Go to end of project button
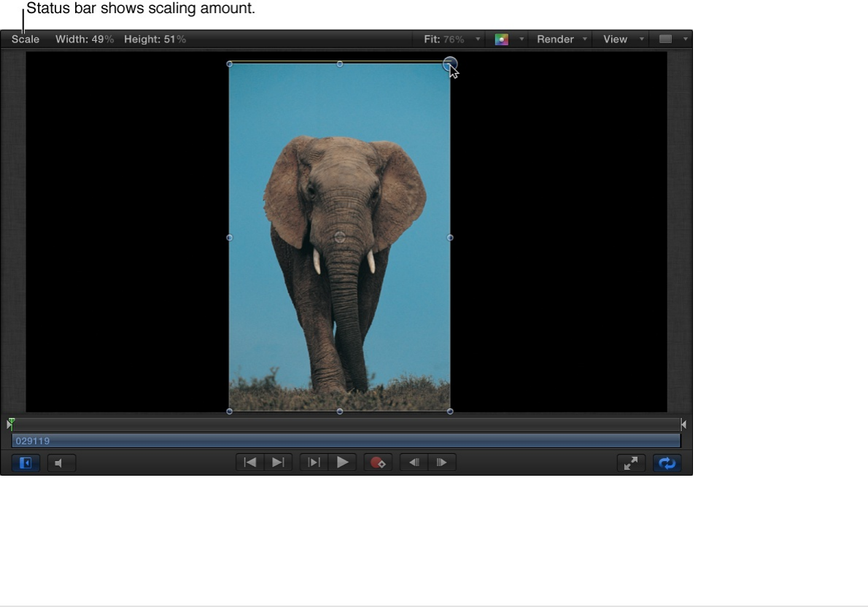The height and width of the screenshot is (607, 868). 278,463
